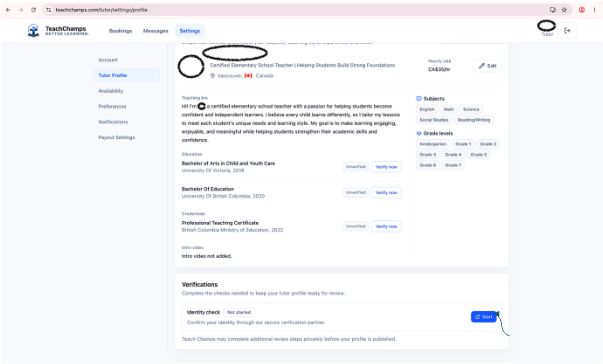Click the browser forward arrow

pyautogui.click(x=21, y=10)
